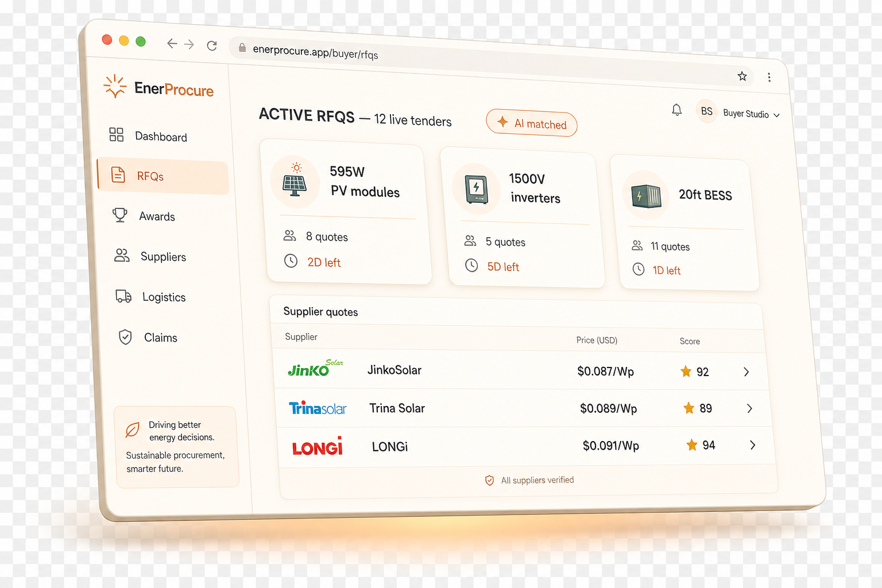Open the notifications bell
The height and width of the screenshot is (588, 882).
(677, 110)
